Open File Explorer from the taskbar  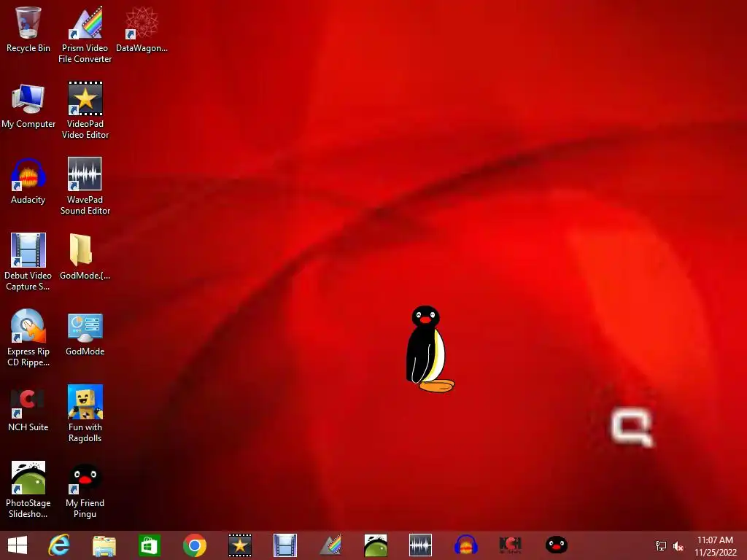point(104,545)
